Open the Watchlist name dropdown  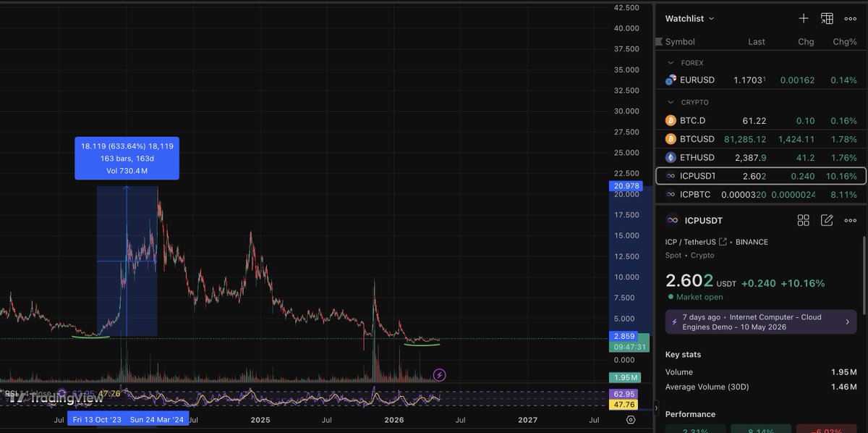[689, 18]
